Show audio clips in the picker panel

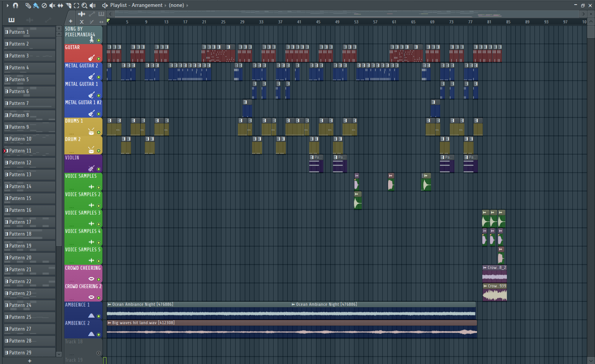click(x=30, y=20)
